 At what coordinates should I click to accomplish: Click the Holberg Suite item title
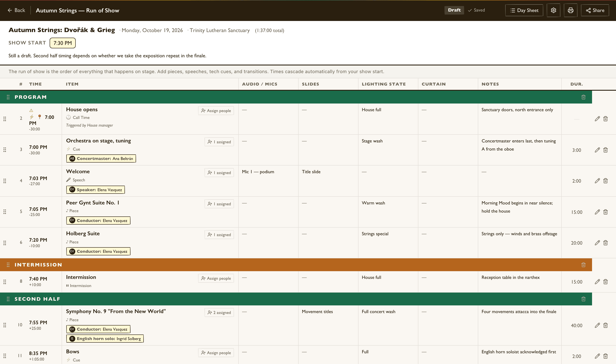[x=83, y=234]
